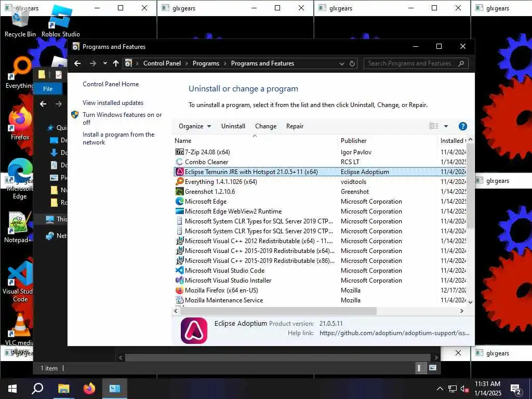Open the help question mark icon
532x399 pixels.
(x=462, y=126)
